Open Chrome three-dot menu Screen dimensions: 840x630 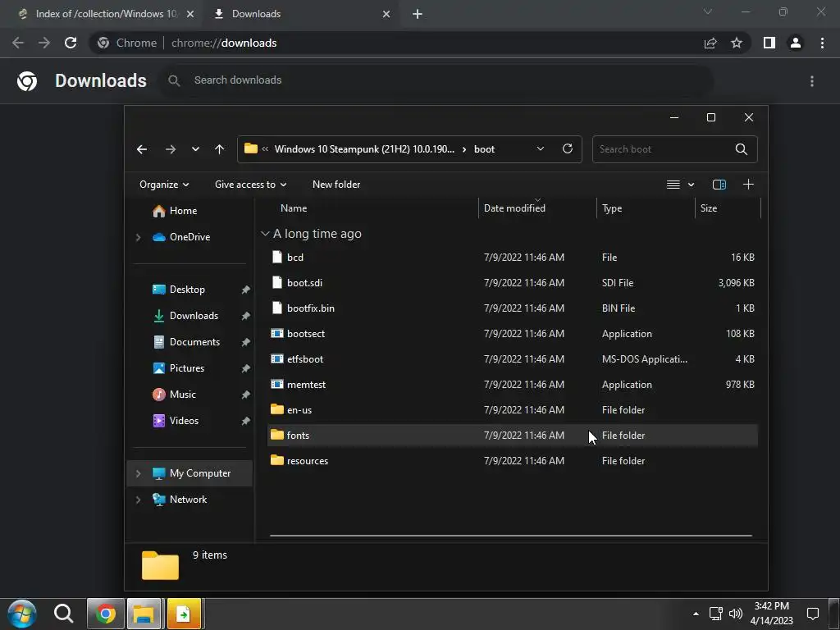(822, 43)
